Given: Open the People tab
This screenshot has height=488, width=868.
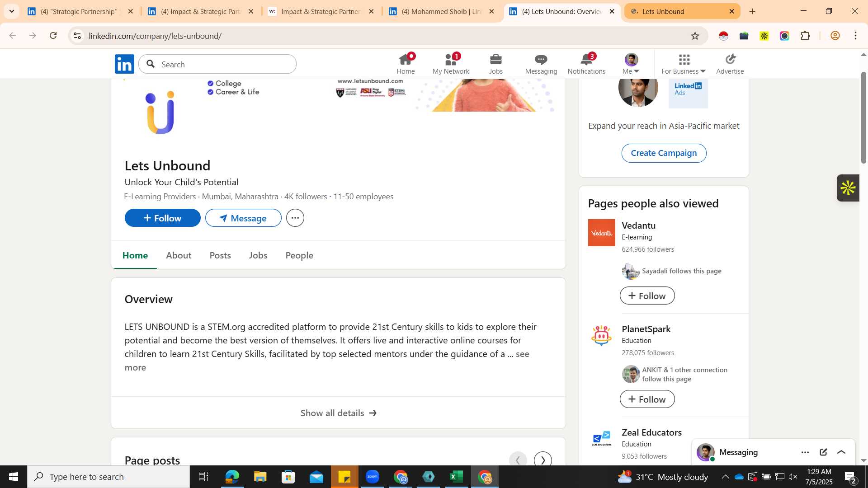Looking at the screenshot, I should point(299,255).
